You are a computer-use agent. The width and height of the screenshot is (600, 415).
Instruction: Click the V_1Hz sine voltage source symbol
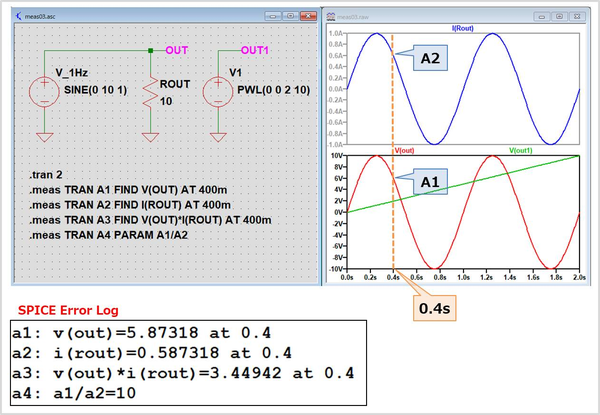(45, 92)
